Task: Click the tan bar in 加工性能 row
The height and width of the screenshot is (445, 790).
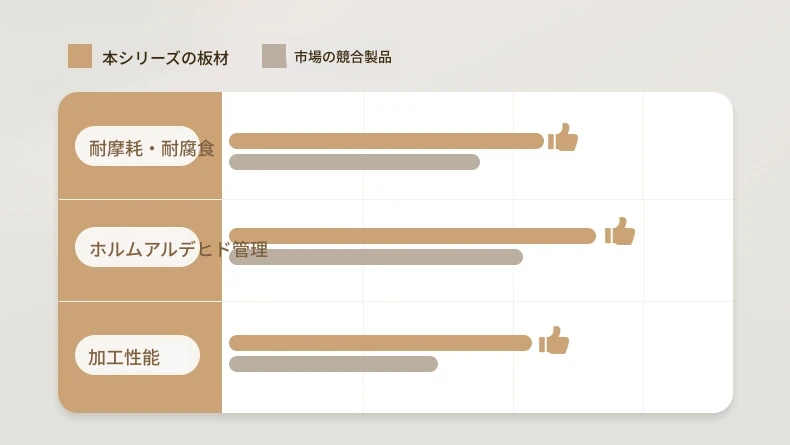Action: 380,343
